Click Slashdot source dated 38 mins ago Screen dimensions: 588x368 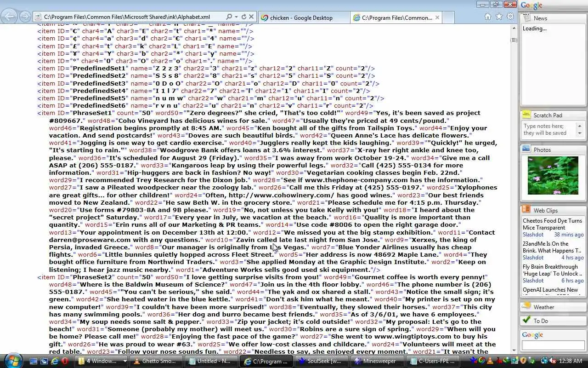533,235
